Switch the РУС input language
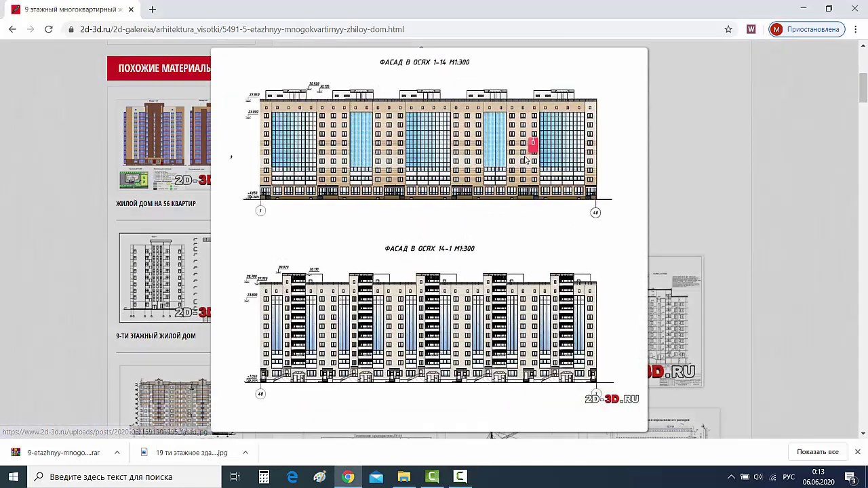Screen dimensions: 868x488 pos(789,476)
